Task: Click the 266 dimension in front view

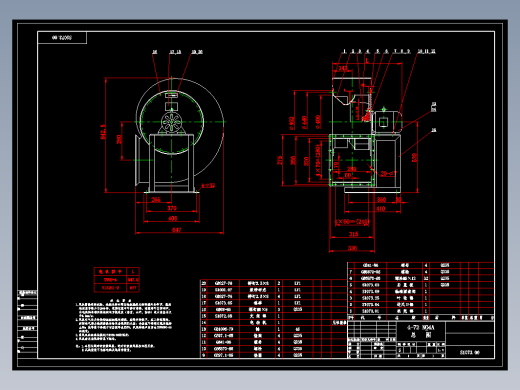Action: tap(156, 199)
